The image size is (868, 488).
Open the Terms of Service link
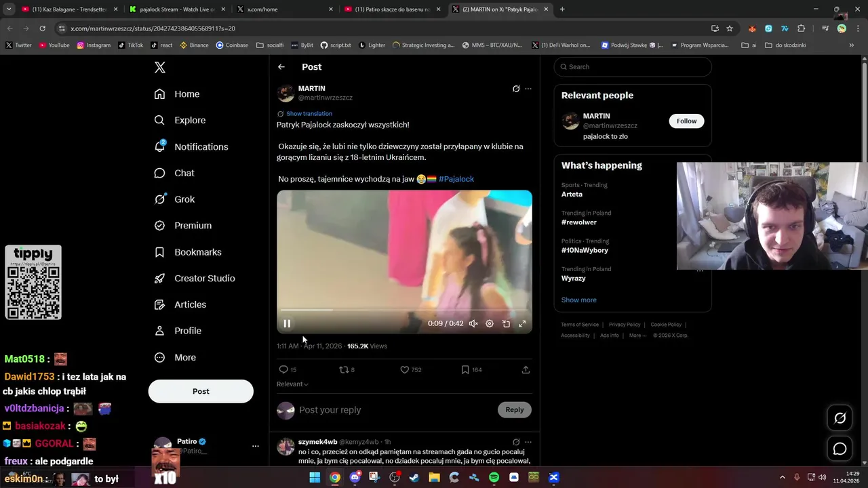pyautogui.click(x=580, y=325)
